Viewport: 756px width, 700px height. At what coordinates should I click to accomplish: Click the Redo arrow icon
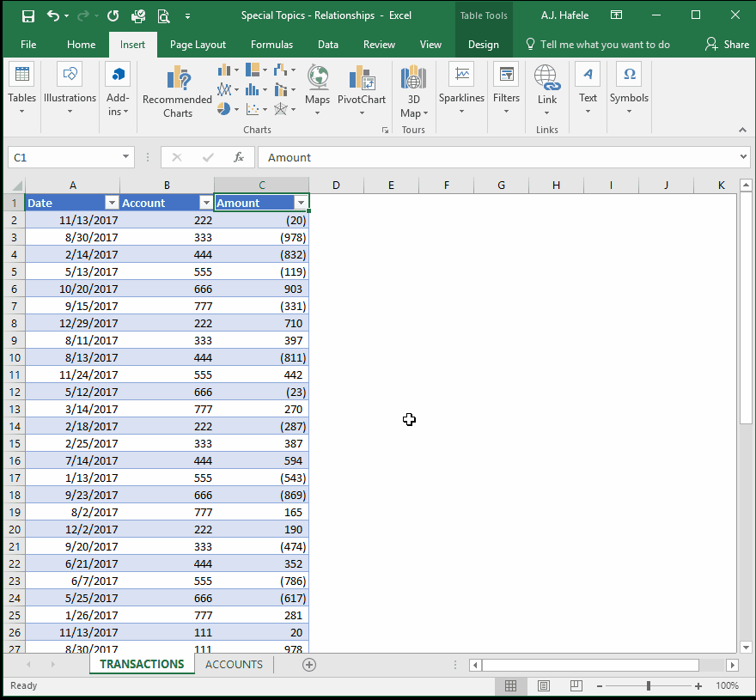click(83, 16)
